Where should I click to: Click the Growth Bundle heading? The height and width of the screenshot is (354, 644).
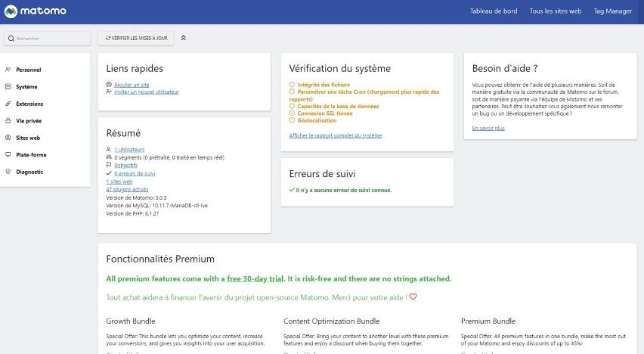point(131,321)
